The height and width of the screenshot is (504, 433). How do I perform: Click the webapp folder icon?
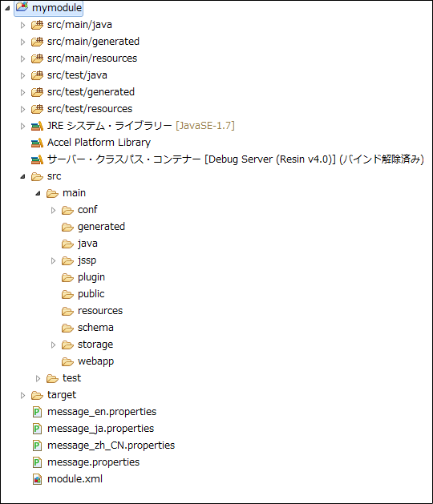point(67,361)
